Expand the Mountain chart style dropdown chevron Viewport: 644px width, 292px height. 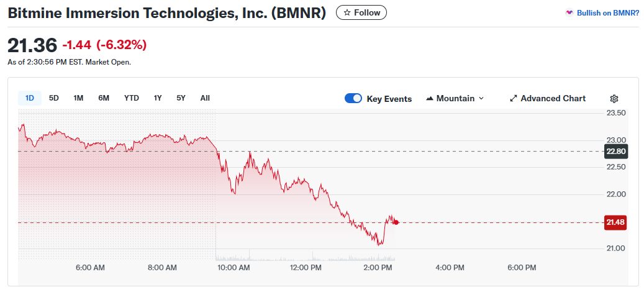(481, 99)
